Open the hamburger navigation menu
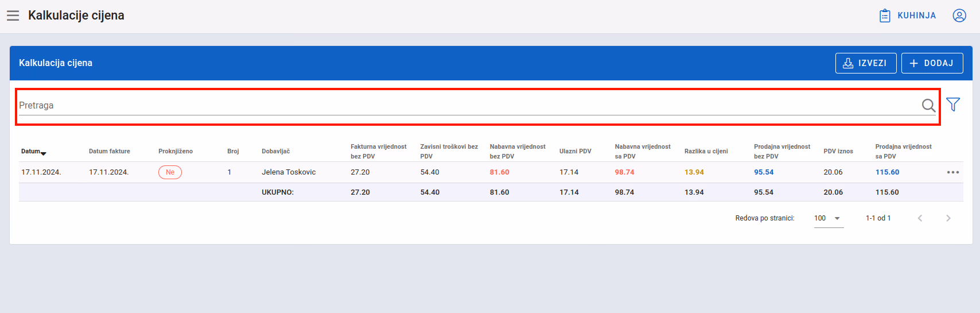 [x=13, y=16]
